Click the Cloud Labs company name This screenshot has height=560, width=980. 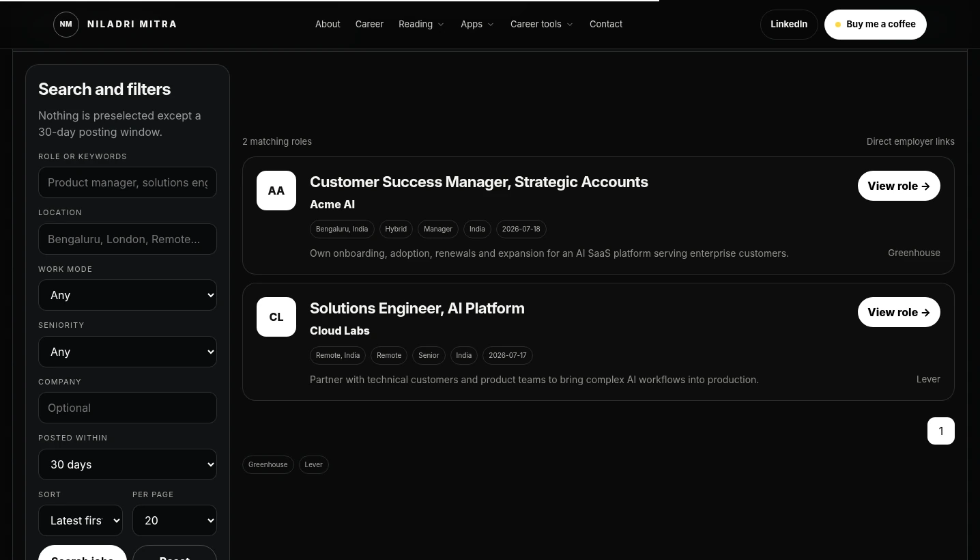340,331
